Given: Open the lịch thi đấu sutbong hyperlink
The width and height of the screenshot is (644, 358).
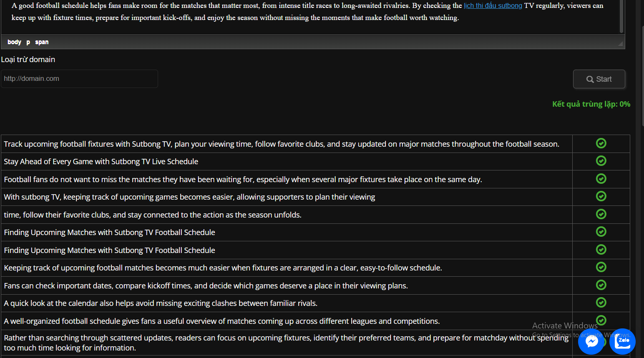Looking at the screenshot, I should pos(493,6).
